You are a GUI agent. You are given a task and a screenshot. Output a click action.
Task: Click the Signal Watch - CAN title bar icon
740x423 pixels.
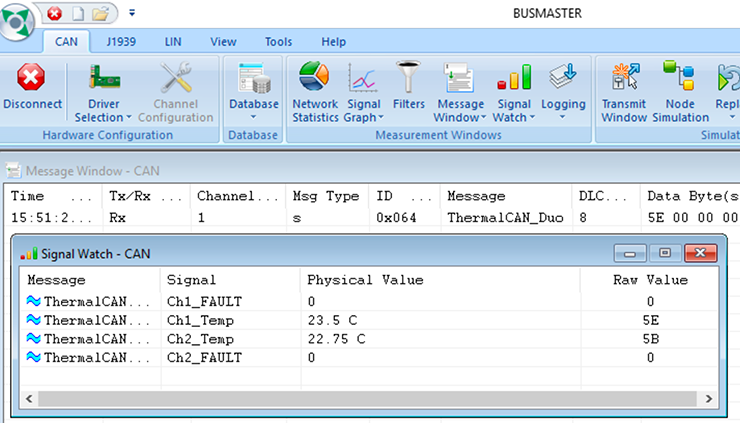click(x=29, y=254)
